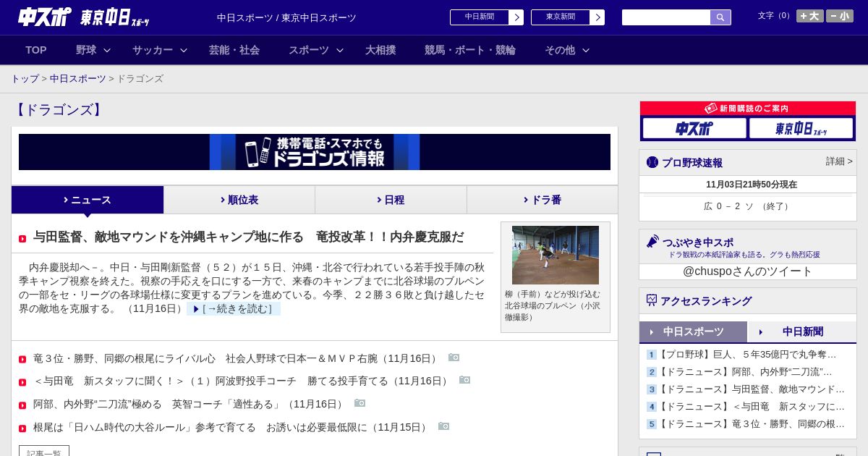Viewport: 868px width, 456px height.
Task: Open ranking 4 【ドラニュース】＜与田竜 新スタッフに
Action: point(751,407)
